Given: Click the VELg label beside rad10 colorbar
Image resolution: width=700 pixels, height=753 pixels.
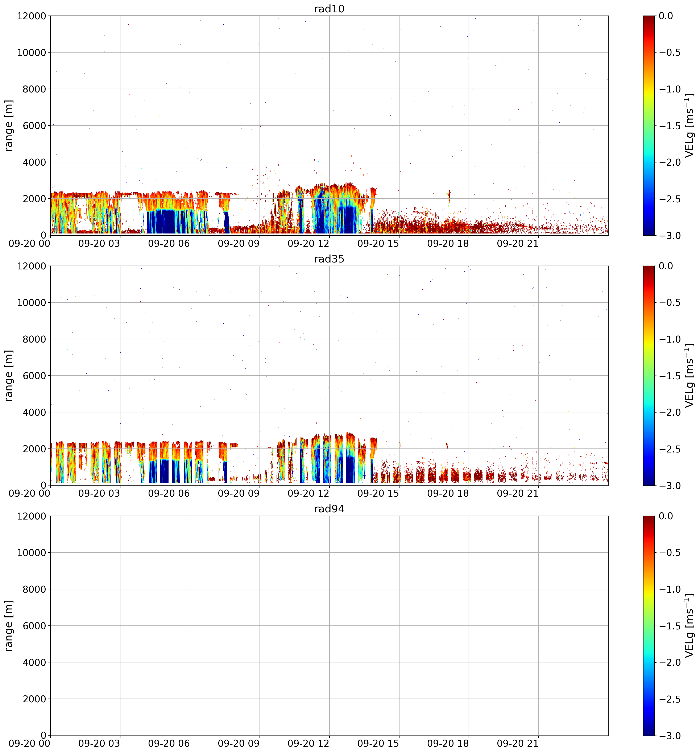Looking at the screenshot, I should [x=689, y=125].
